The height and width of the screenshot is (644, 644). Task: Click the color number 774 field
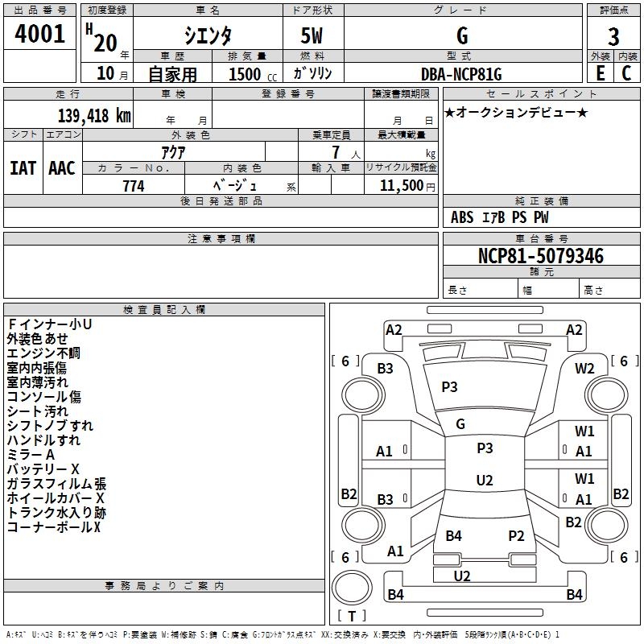pyautogui.click(x=134, y=185)
